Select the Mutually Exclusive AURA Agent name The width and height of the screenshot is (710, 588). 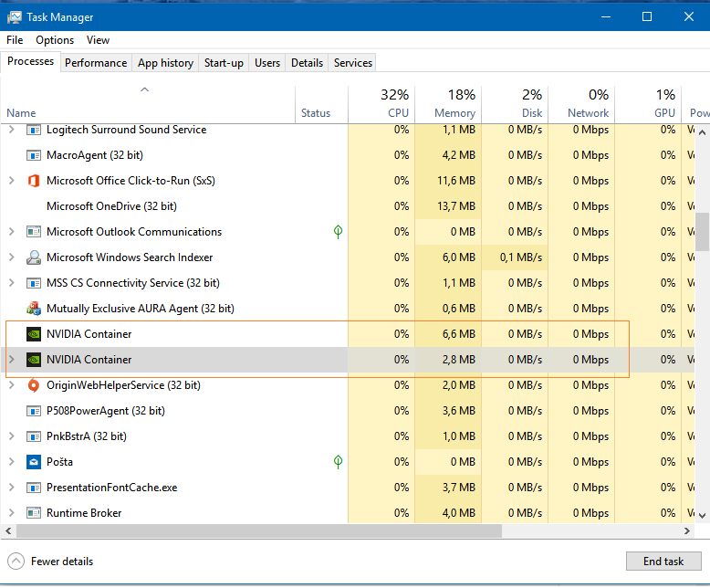tap(141, 309)
